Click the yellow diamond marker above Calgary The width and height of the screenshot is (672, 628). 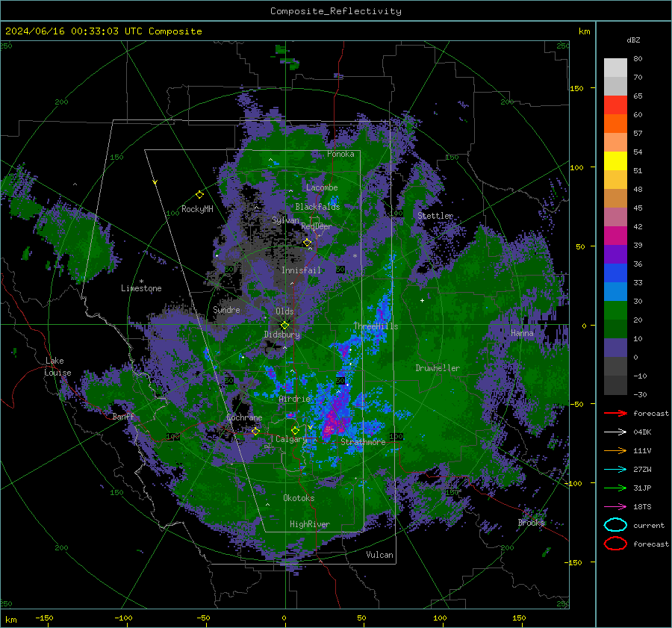pos(295,430)
